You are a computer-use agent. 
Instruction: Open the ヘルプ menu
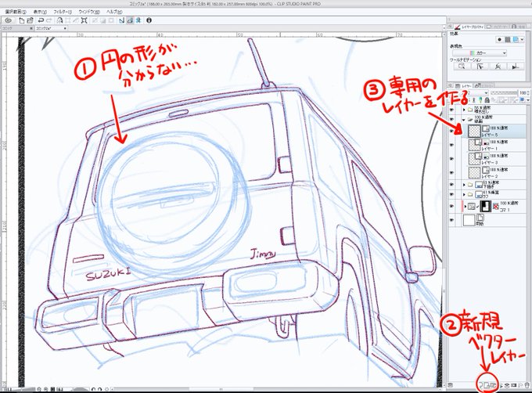(x=114, y=12)
